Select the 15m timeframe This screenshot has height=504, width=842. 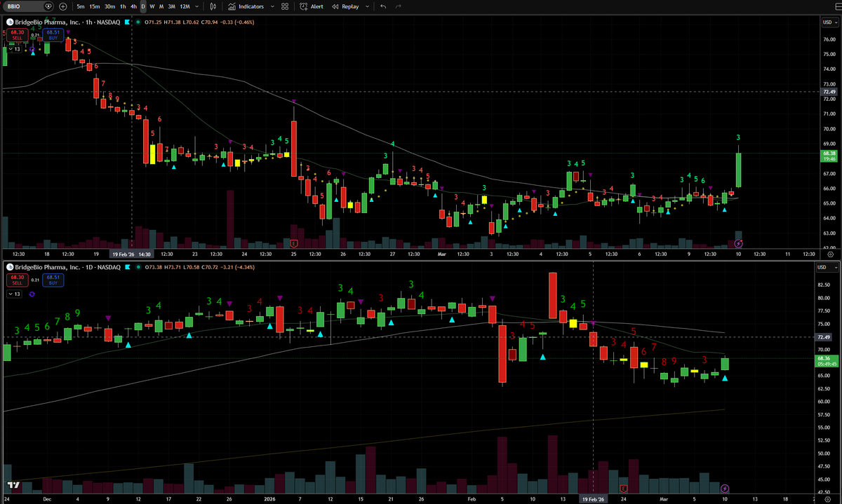point(95,6)
